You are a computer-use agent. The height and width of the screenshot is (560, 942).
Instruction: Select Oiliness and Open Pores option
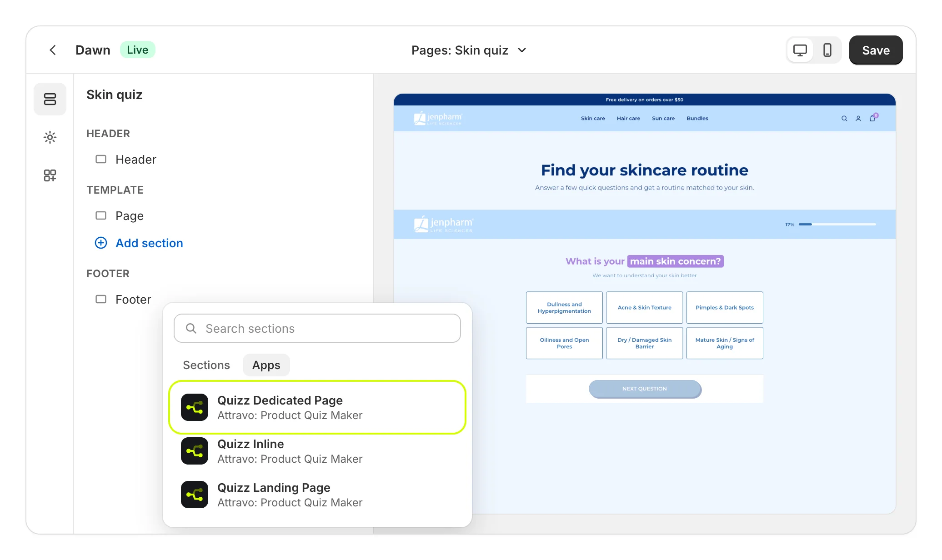(x=564, y=343)
